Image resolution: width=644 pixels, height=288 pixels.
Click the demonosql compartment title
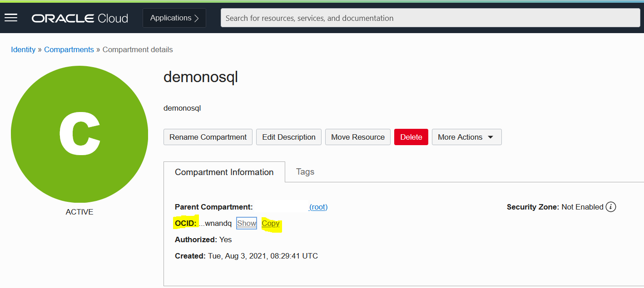(x=201, y=77)
